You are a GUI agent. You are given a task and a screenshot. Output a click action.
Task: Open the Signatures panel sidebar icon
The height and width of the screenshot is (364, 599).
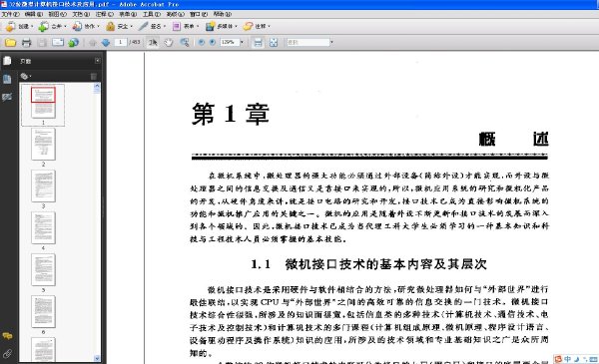pos(7,97)
